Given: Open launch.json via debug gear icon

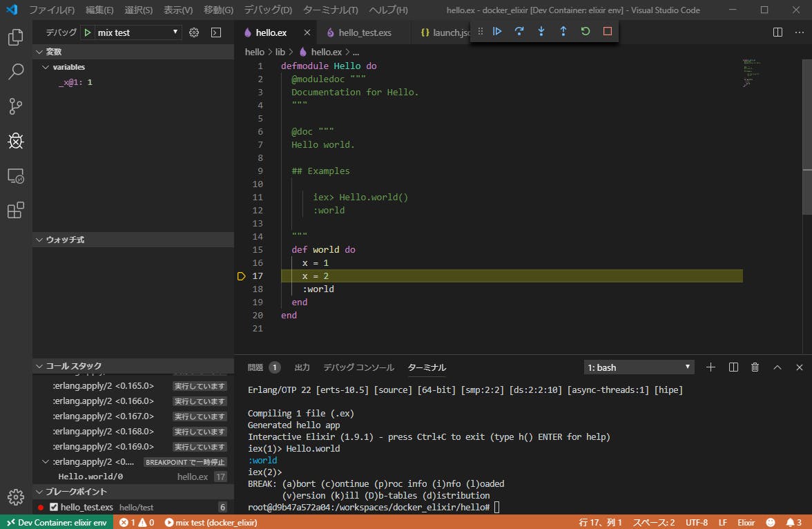Looking at the screenshot, I should [194, 32].
